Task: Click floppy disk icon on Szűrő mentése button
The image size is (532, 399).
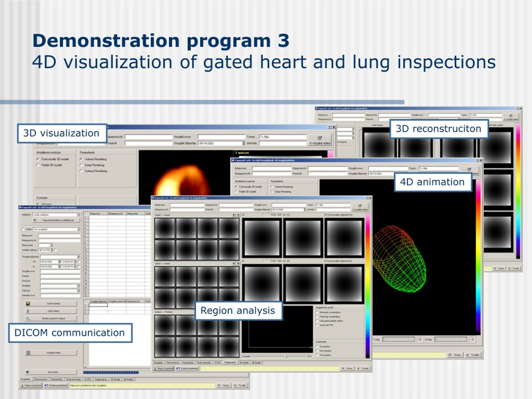Action: click(x=28, y=304)
